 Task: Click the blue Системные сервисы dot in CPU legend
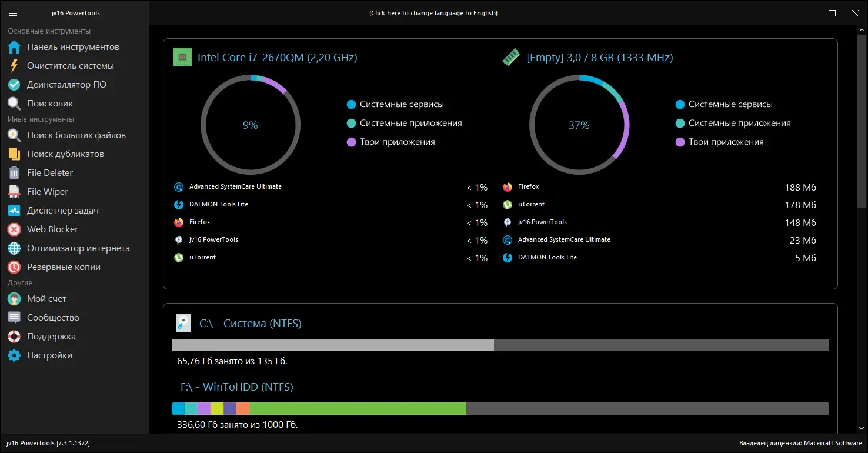[x=352, y=105]
